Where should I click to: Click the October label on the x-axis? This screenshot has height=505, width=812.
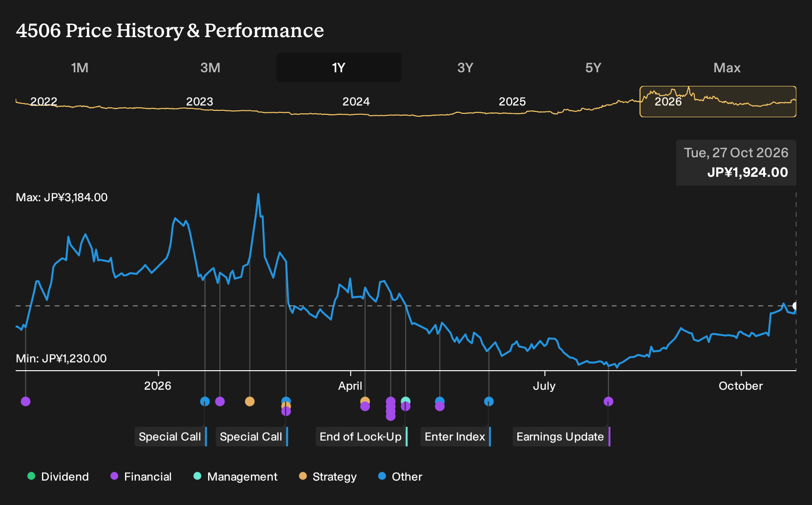(x=741, y=386)
